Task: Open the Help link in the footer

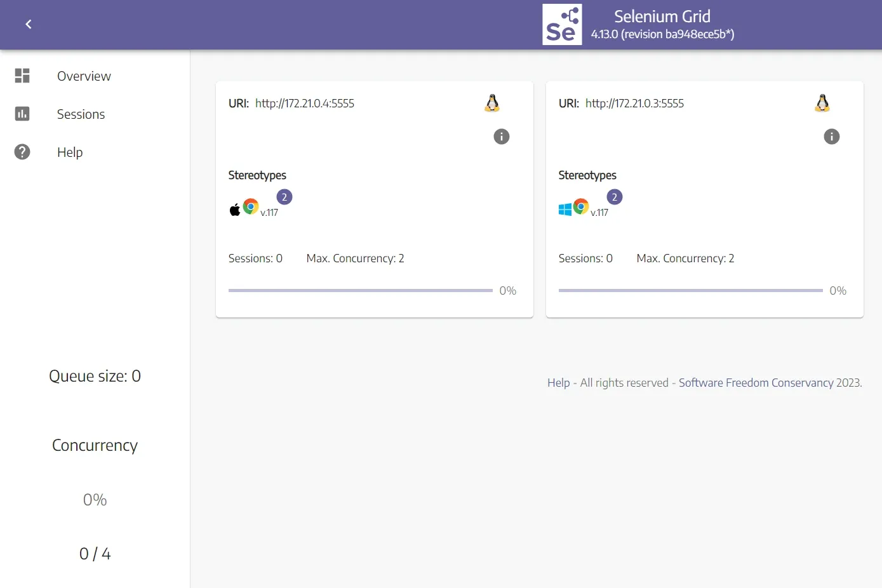Action: 558,382
